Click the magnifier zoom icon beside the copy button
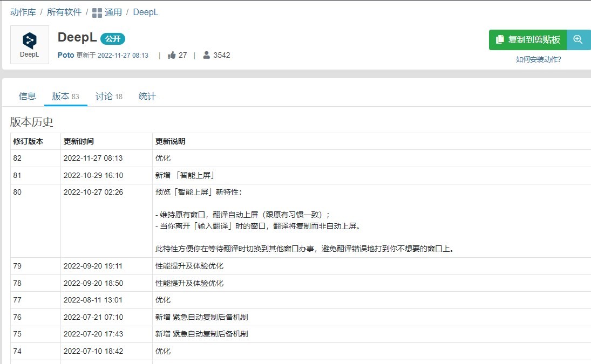Screen dimensions: 591x364 coord(579,39)
